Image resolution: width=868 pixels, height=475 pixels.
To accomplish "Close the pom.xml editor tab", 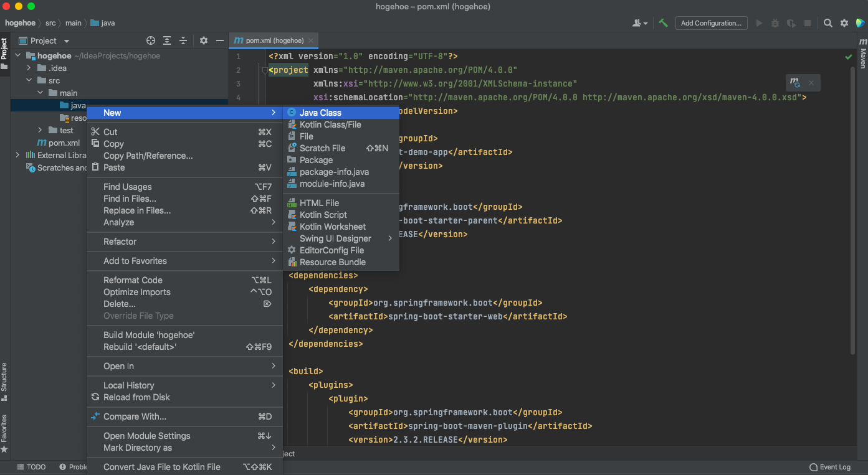I will coord(312,40).
